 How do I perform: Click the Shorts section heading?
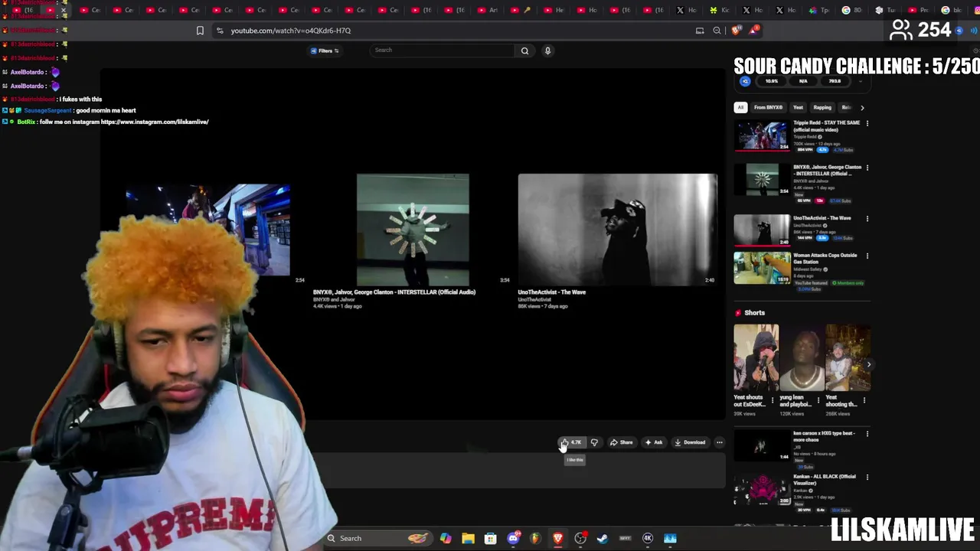tap(754, 313)
